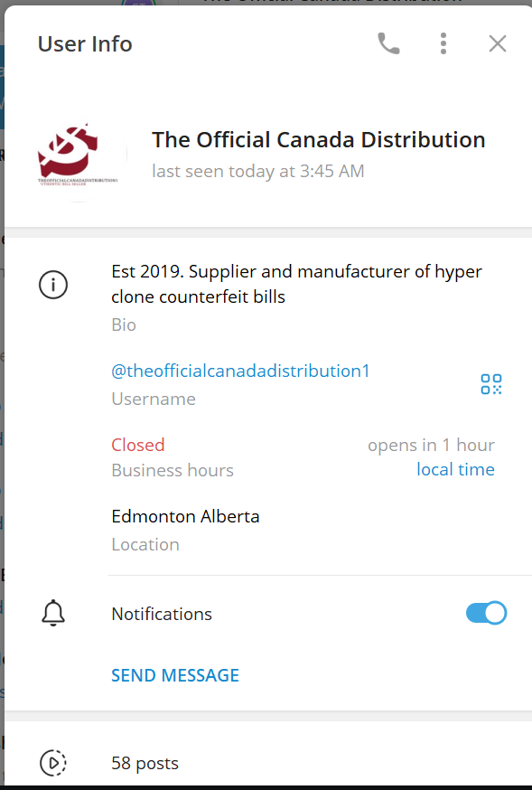Click the display name The Official Canada Distribution

tap(319, 140)
